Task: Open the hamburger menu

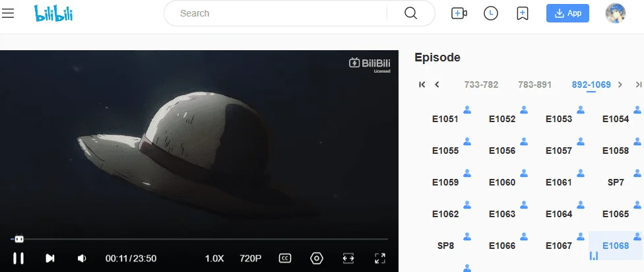Action: (8, 14)
